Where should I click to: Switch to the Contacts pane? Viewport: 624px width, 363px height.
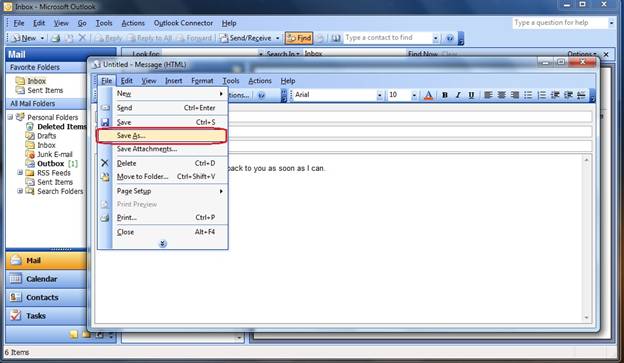46,297
